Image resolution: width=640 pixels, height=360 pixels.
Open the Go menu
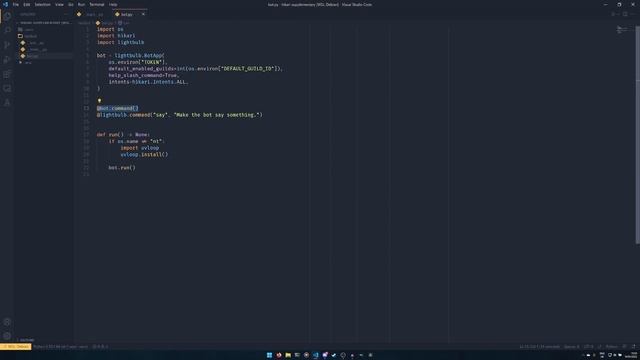71,4
